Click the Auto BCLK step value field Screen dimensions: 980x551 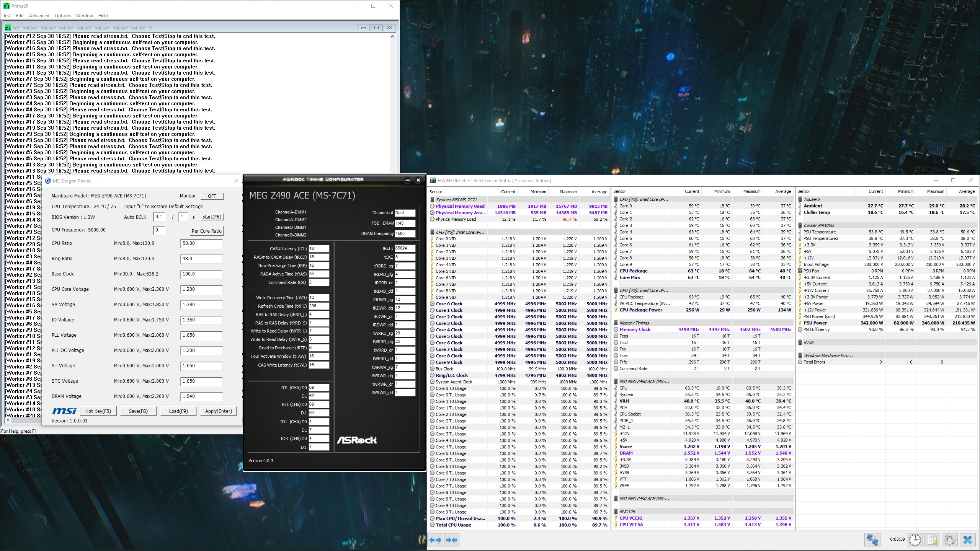(x=159, y=217)
